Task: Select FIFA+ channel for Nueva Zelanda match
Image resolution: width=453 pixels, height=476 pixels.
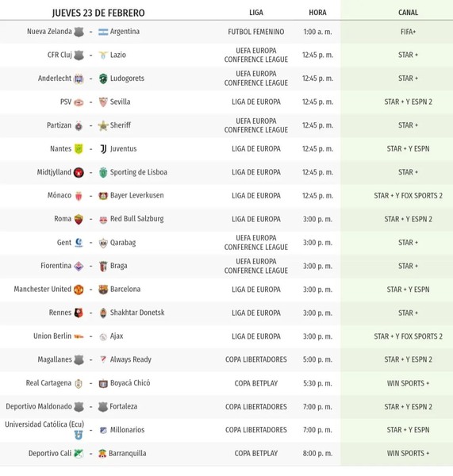Action: click(x=408, y=32)
